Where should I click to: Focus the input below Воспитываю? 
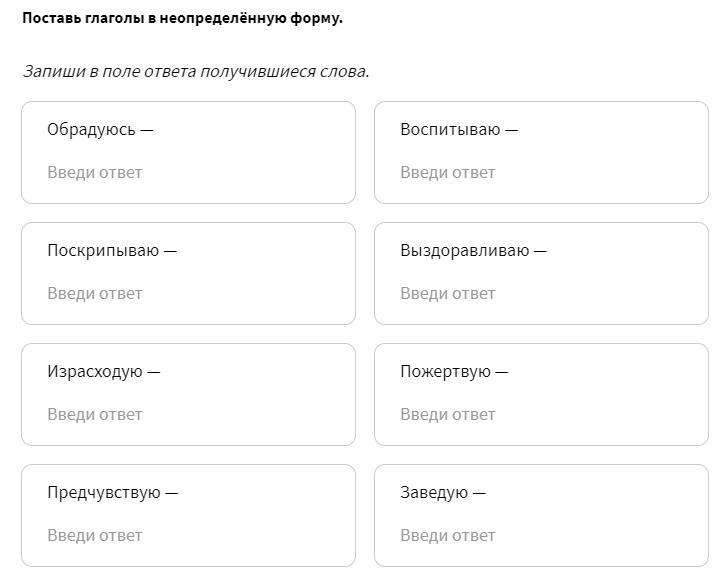click(541, 173)
